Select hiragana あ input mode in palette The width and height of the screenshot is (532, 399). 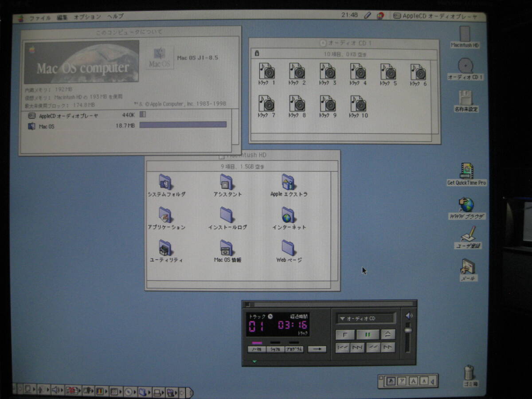(391, 381)
